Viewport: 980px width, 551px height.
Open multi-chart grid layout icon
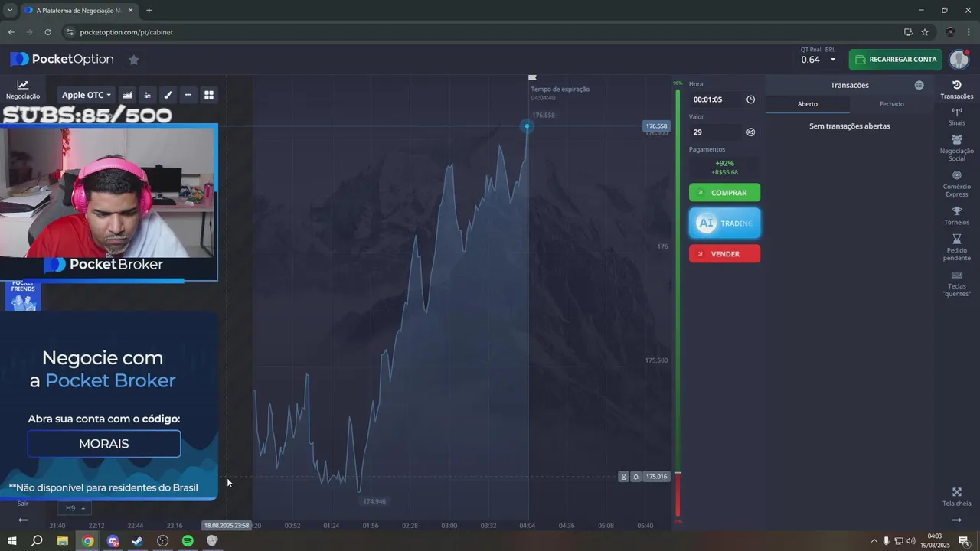(208, 95)
